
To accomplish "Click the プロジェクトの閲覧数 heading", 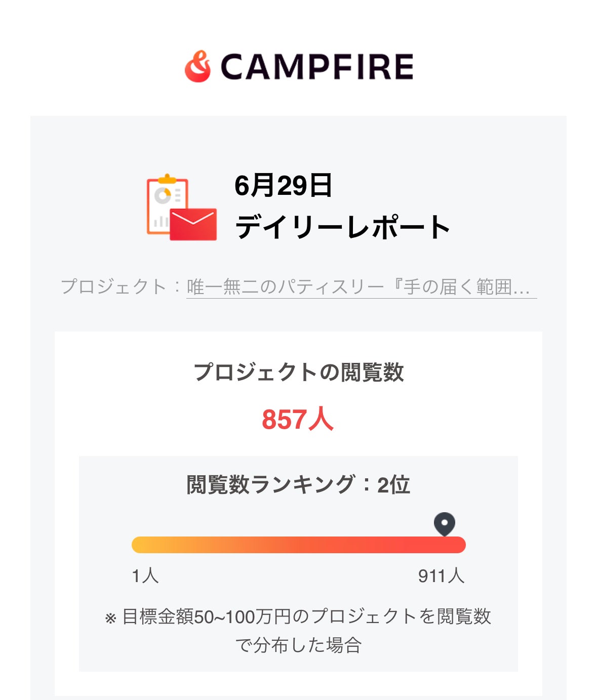I will pyautogui.click(x=298, y=372).
